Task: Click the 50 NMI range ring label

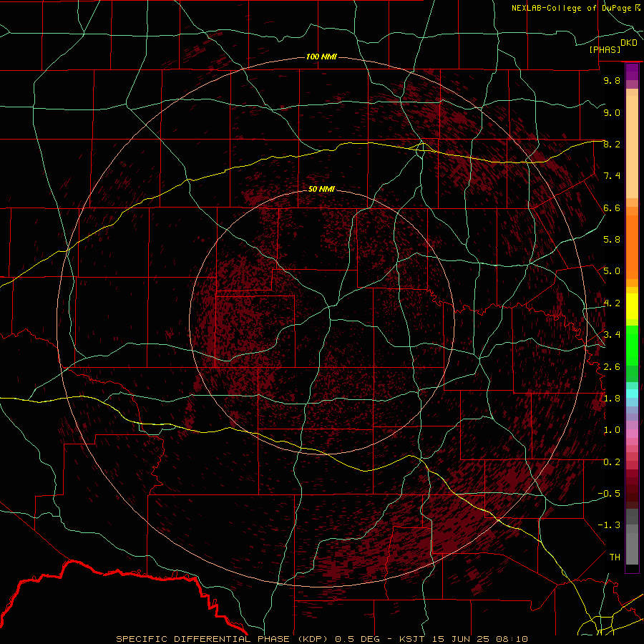Action: 321,189
